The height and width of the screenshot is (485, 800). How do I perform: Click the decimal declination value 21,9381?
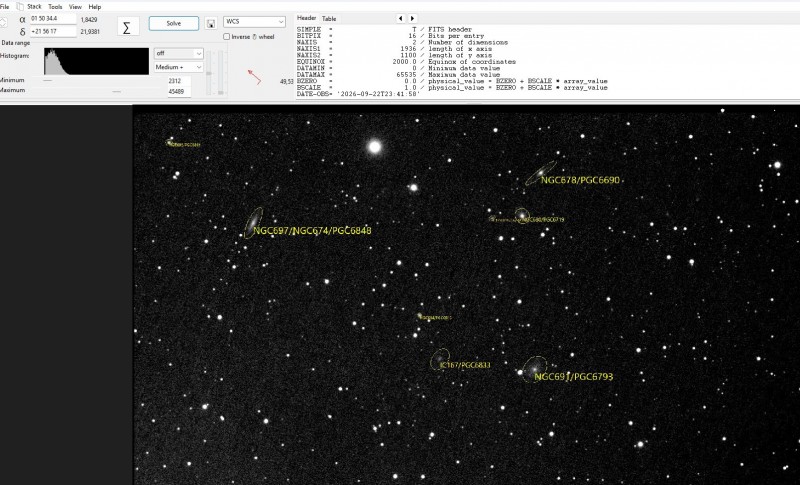(90, 32)
